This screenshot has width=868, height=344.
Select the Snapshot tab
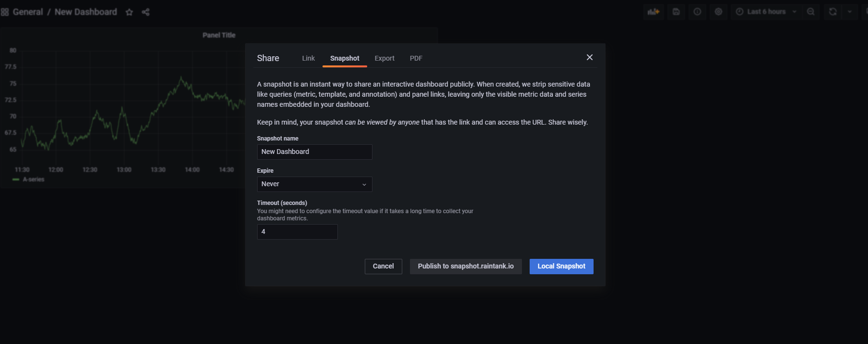[345, 58]
